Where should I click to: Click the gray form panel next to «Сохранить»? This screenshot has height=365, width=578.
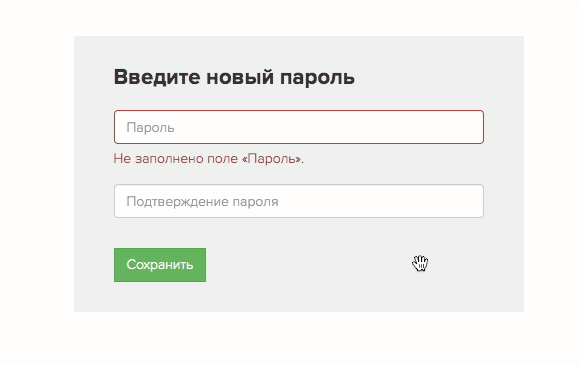coord(313,265)
